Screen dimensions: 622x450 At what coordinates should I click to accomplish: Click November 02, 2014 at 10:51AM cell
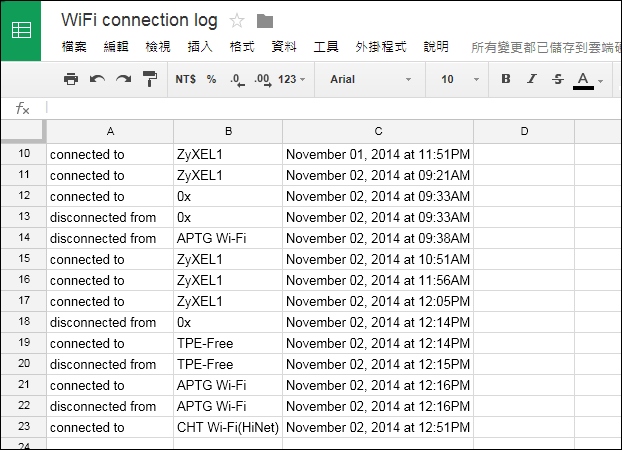point(378,259)
